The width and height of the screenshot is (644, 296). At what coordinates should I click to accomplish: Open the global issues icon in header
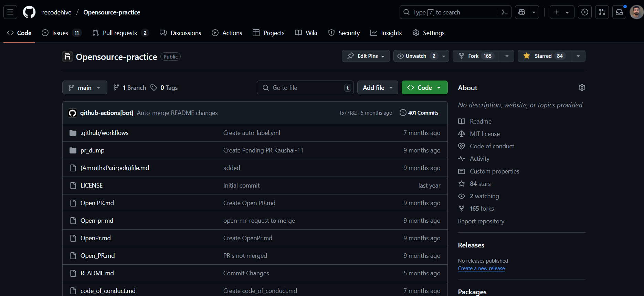click(x=585, y=12)
